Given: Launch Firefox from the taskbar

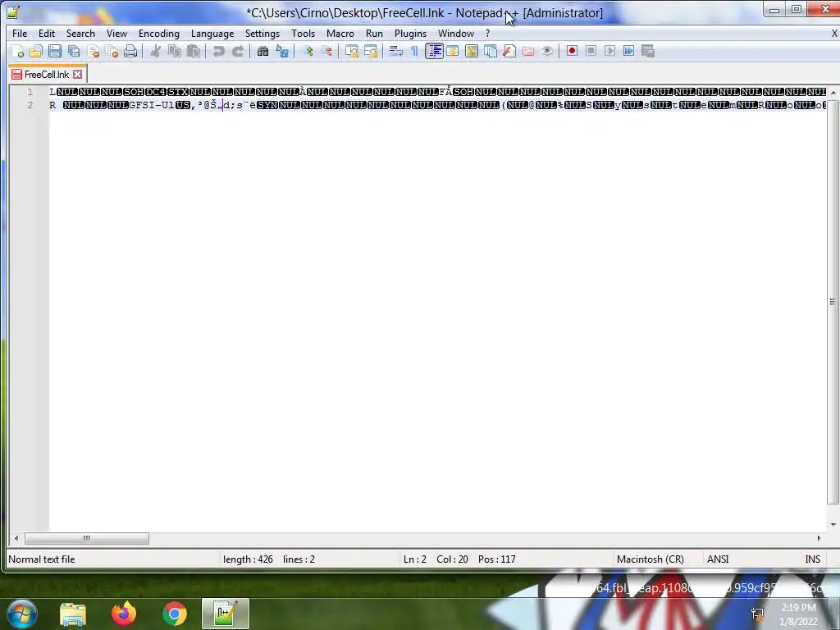Looking at the screenshot, I should [x=124, y=614].
